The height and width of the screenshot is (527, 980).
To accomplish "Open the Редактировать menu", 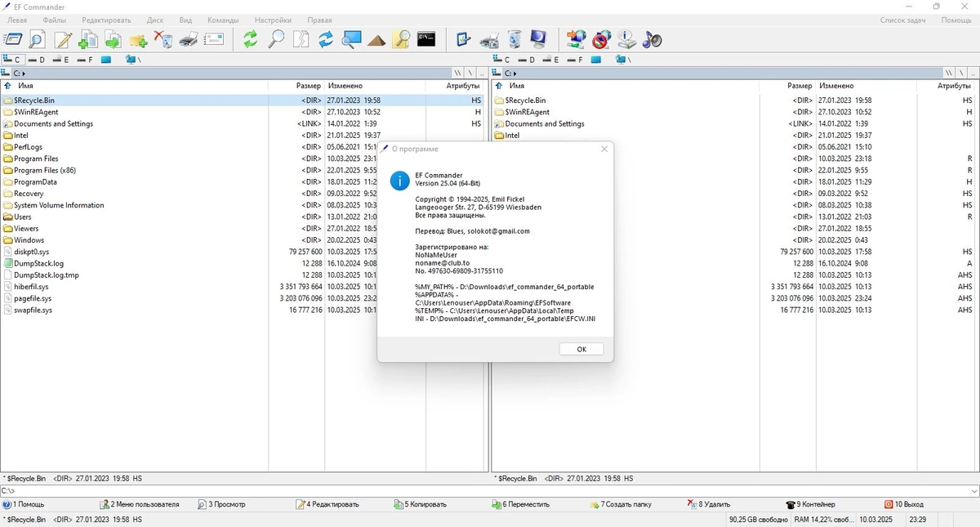I will point(106,20).
